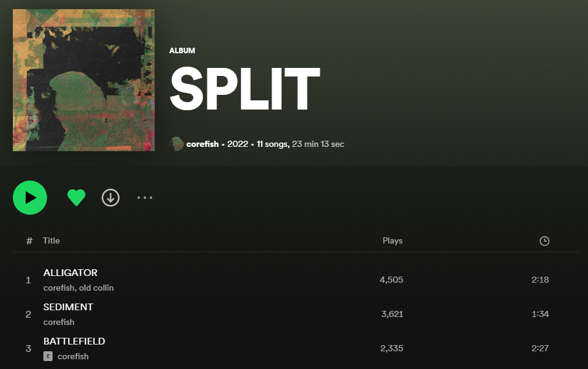Open the corefish artist link in header

tap(202, 144)
